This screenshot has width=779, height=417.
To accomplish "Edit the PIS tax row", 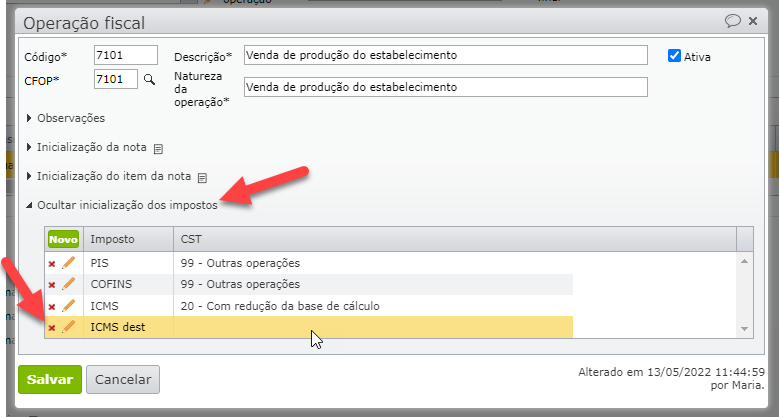I will tap(69, 263).
